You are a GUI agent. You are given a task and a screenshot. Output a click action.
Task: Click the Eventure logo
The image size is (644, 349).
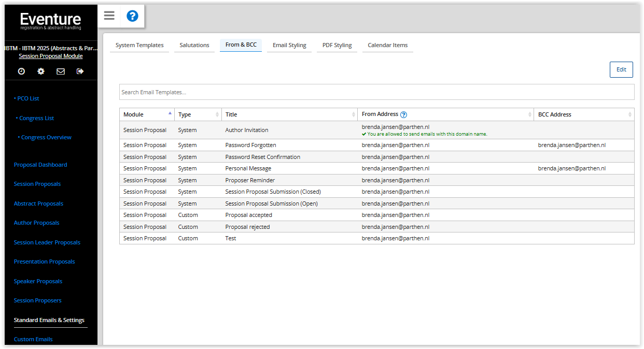51,21
